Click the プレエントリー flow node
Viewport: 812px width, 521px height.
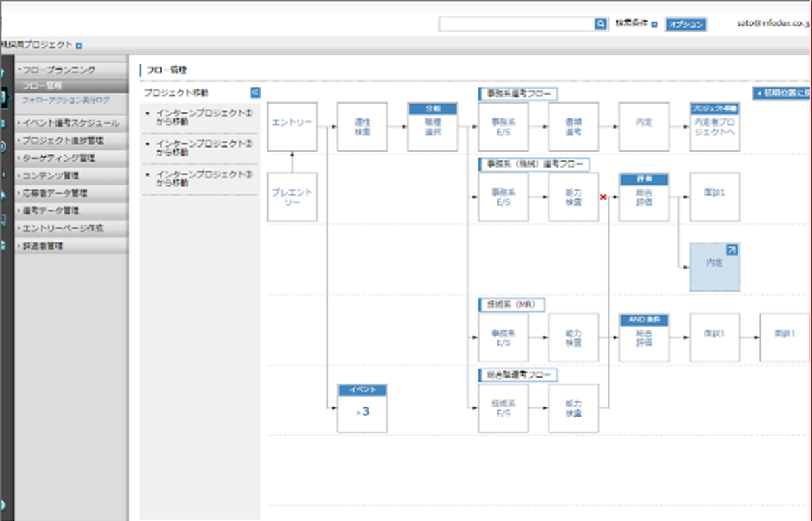click(292, 197)
